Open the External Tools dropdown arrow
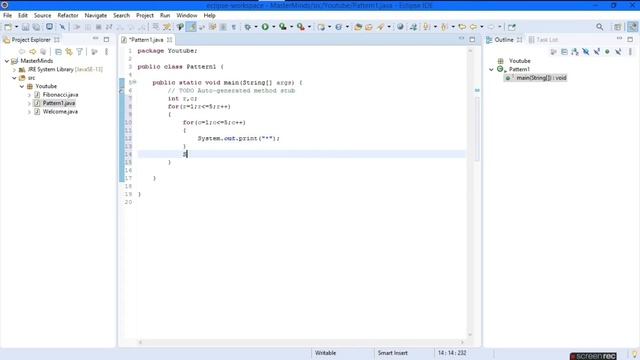The width and height of the screenshot is (640, 360). point(309,27)
